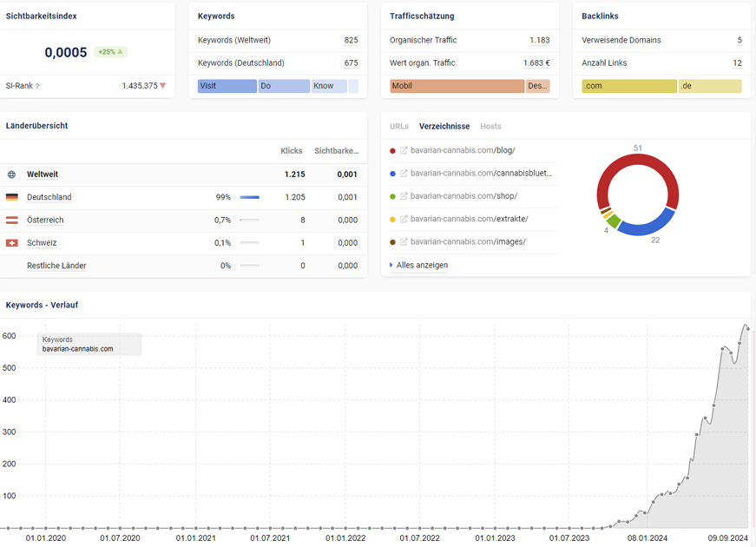756x547 pixels.
Task: Select the Austria flag icon
Action: click(12, 221)
